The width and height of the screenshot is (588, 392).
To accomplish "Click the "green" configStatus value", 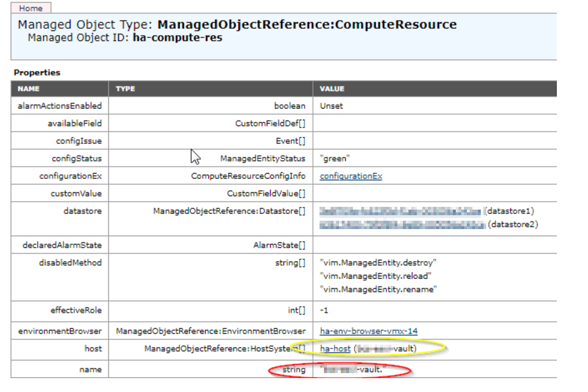I will click(335, 158).
